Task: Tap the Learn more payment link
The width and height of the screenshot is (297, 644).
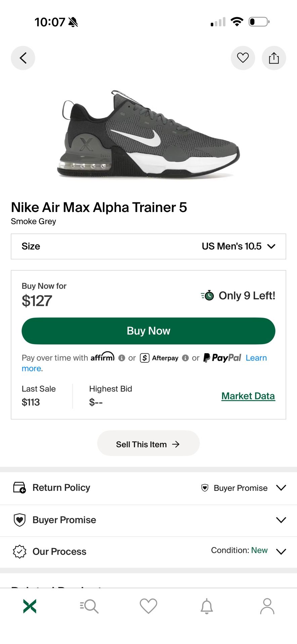Action: [x=256, y=358]
